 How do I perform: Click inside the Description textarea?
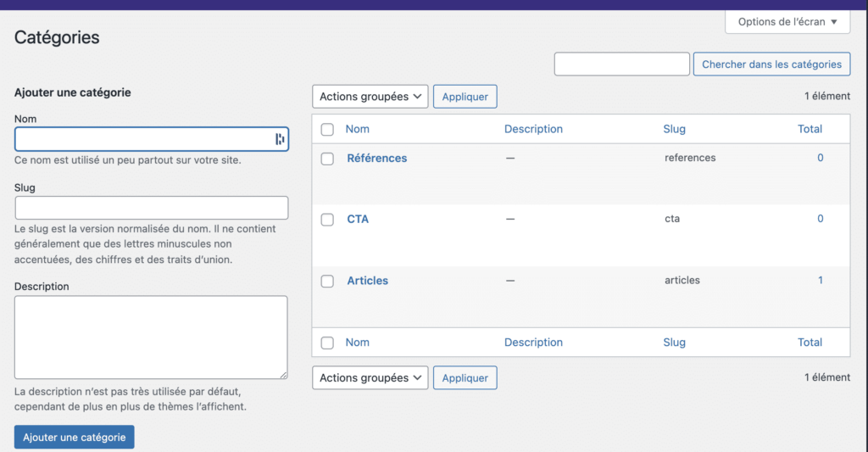[x=151, y=338]
